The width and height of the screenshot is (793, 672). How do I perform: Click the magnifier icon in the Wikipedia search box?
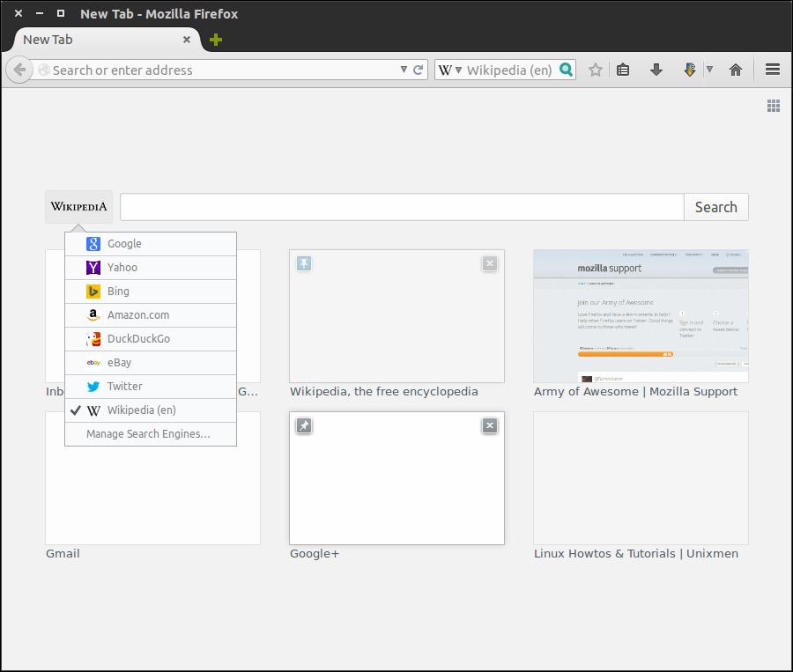point(567,70)
